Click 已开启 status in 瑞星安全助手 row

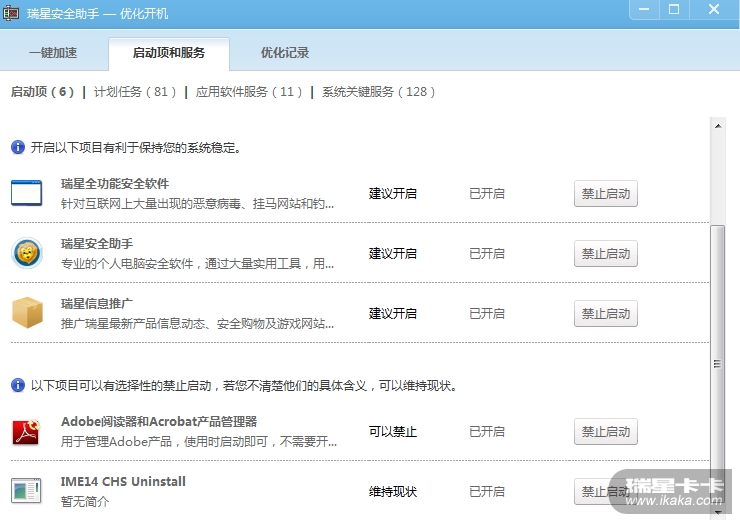pos(487,253)
